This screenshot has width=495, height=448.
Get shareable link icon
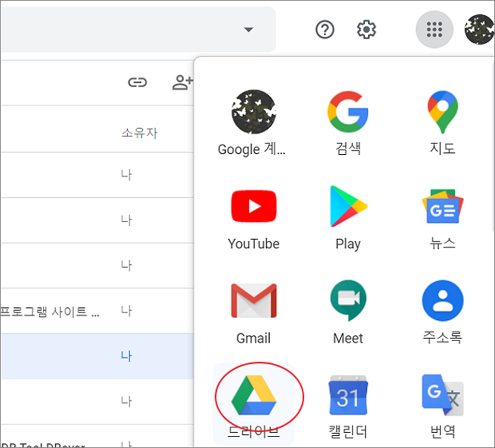tap(137, 83)
